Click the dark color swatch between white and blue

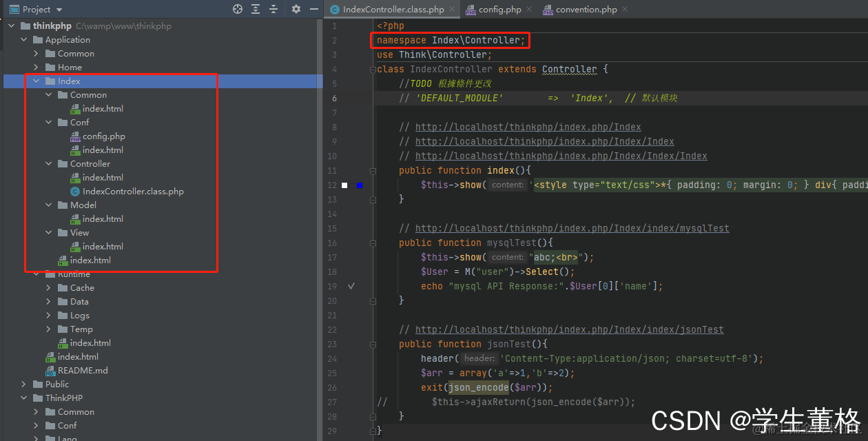coord(352,185)
